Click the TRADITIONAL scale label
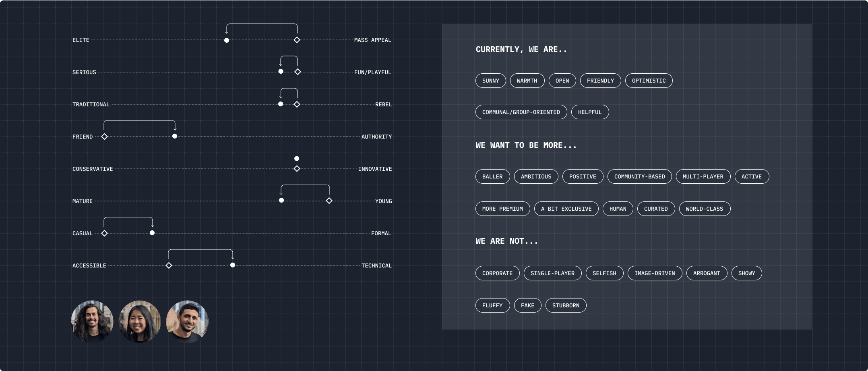 pos(91,104)
